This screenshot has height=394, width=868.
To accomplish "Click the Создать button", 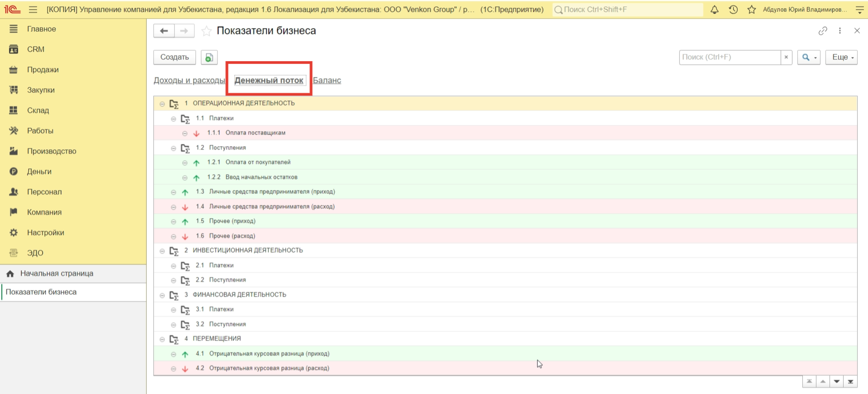I will 175,57.
